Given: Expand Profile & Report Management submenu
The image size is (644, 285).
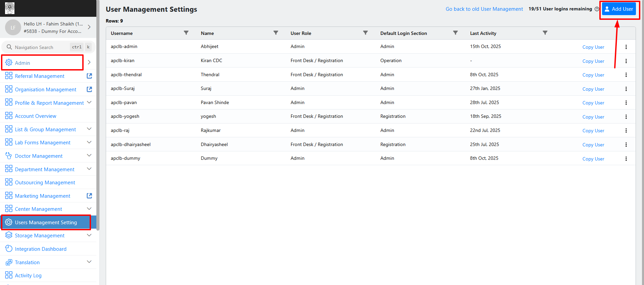Looking at the screenshot, I should pyautogui.click(x=89, y=102).
